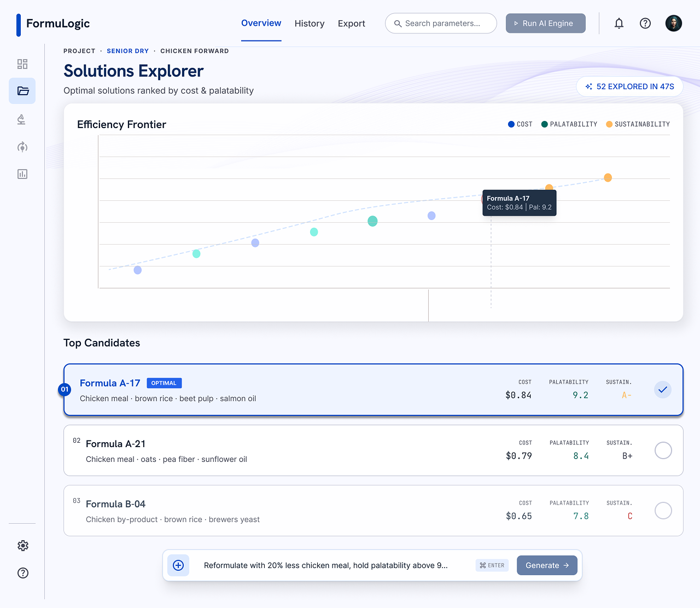Click the 01 rank badge
Image resolution: width=700 pixels, height=608 pixels.
tap(65, 390)
